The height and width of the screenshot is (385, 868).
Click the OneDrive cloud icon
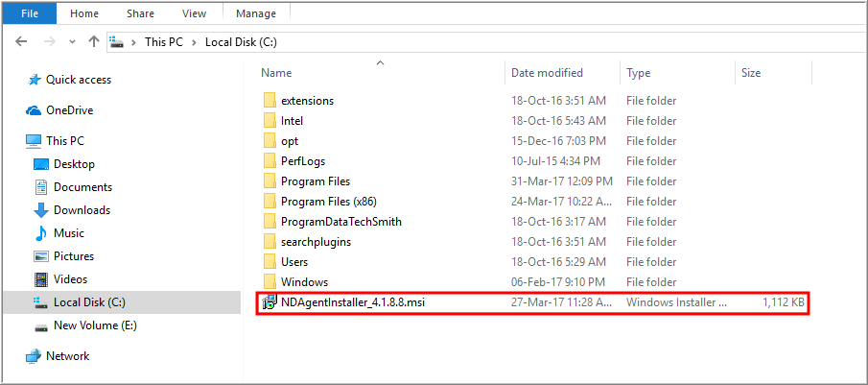34,110
